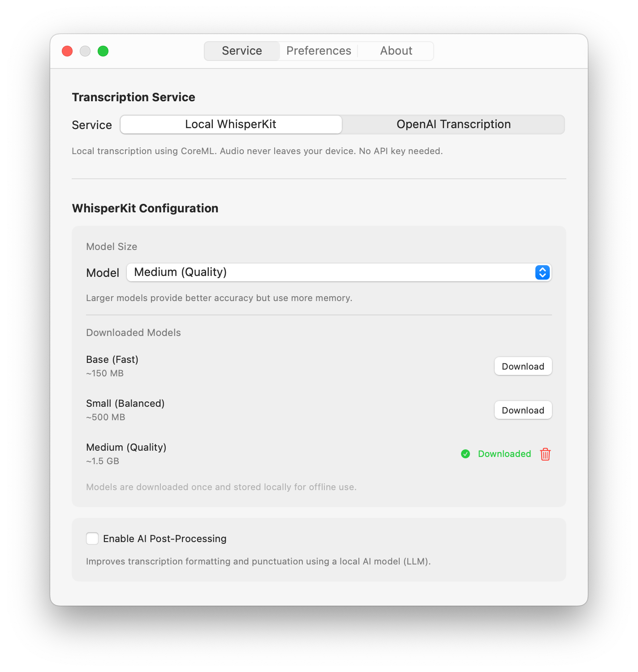Select Local WhisperKit service option
This screenshot has width=638, height=672.
(x=231, y=125)
